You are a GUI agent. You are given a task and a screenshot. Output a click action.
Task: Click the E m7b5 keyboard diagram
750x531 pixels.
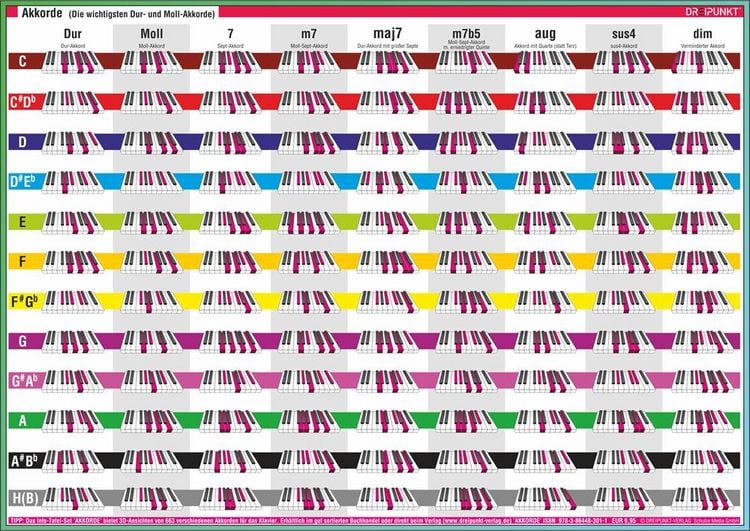tap(466, 222)
